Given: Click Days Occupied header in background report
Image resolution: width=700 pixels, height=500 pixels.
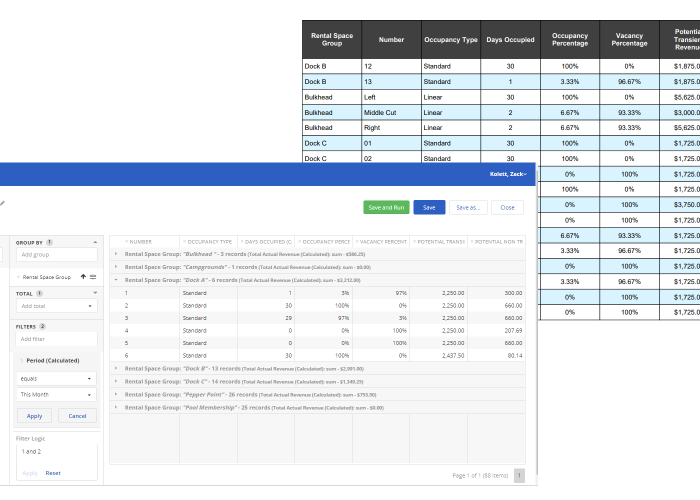Looking at the screenshot, I should click(x=510, y=39).
